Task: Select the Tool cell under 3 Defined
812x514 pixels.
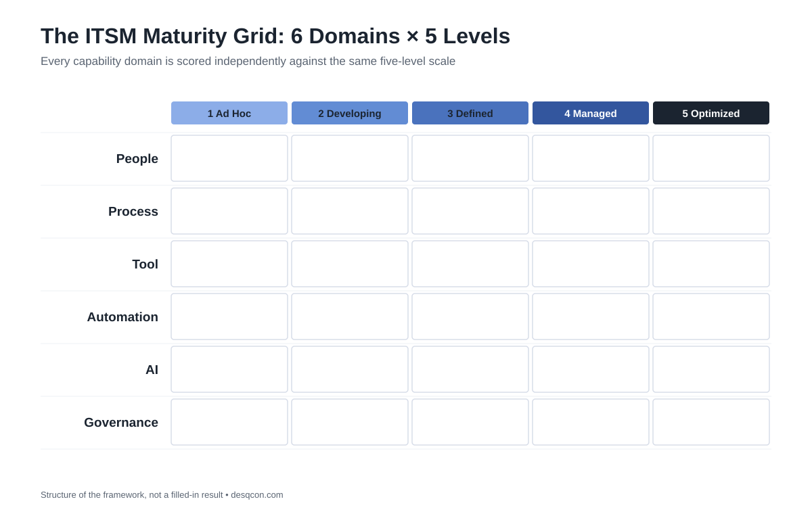Action: [470, 264]
